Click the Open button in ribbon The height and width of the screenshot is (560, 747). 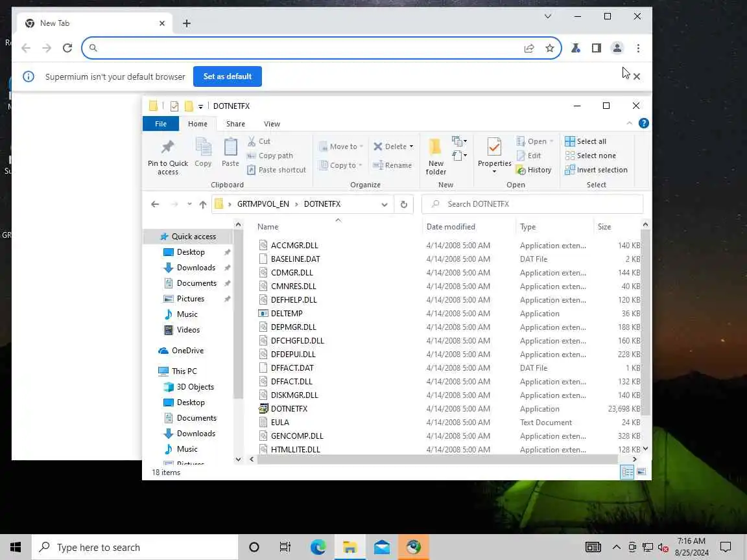[x=534, y=141]
